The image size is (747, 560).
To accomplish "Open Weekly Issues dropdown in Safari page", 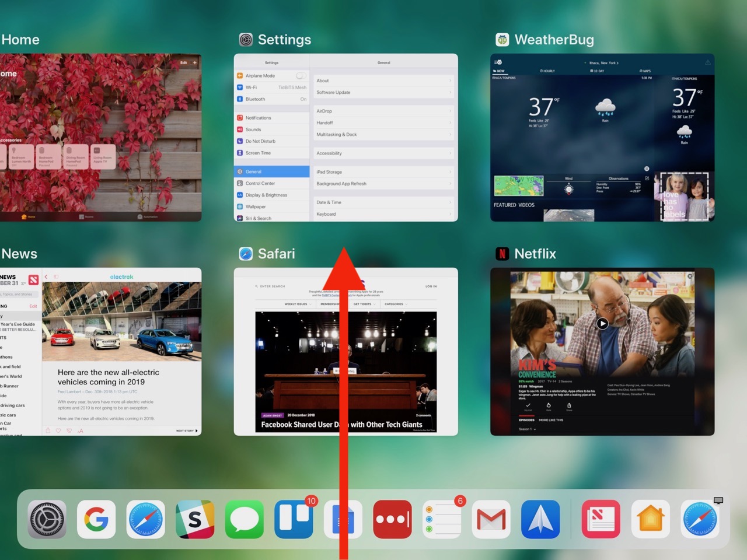I will pos(298,304).
